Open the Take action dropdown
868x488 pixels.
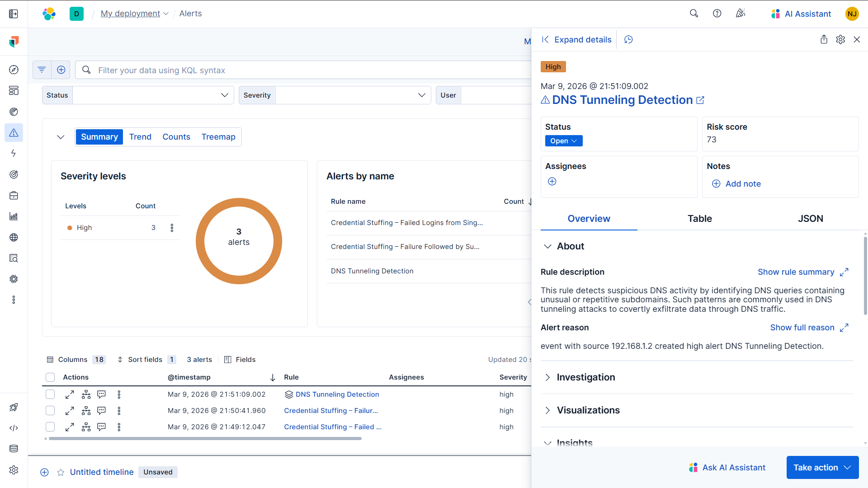822,468
